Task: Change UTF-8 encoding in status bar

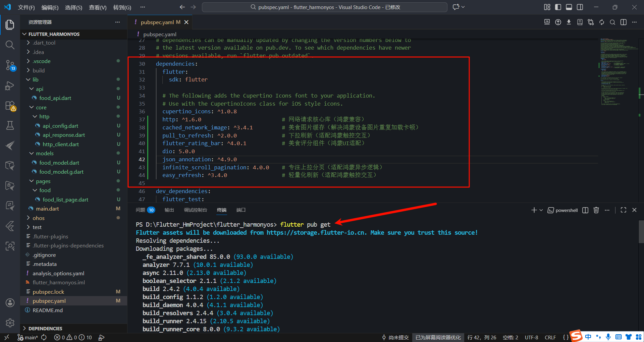Action: pyautogui.click(x=531, y=337)
